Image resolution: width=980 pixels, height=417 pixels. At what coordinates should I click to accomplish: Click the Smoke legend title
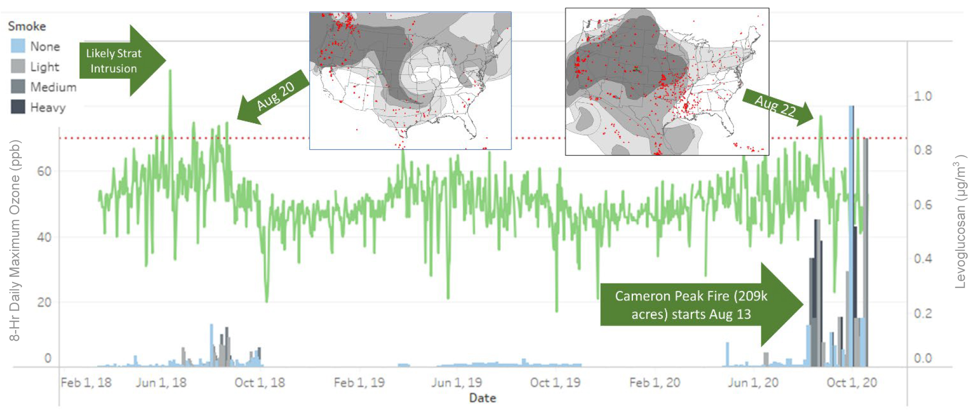click(x=27, y=26)
